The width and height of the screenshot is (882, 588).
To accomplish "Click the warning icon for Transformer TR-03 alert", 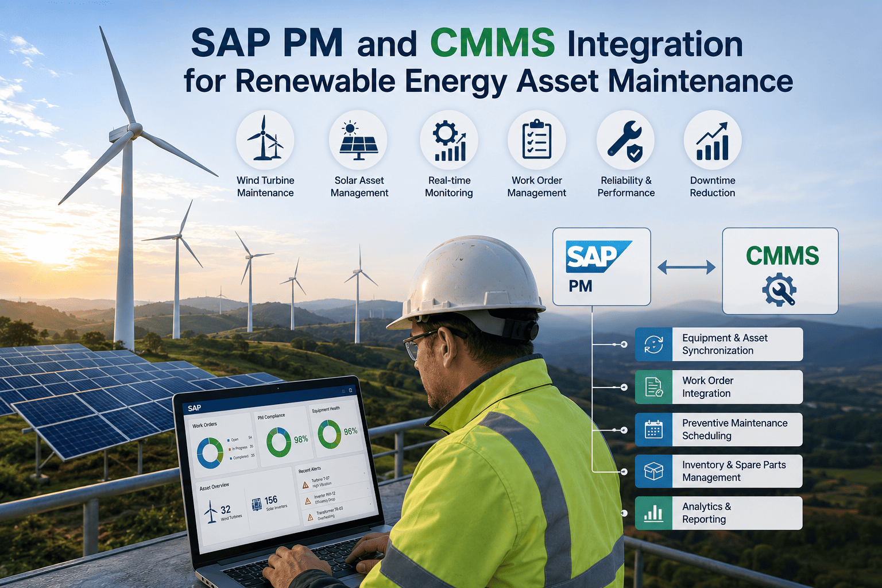I will pos(310,517).
